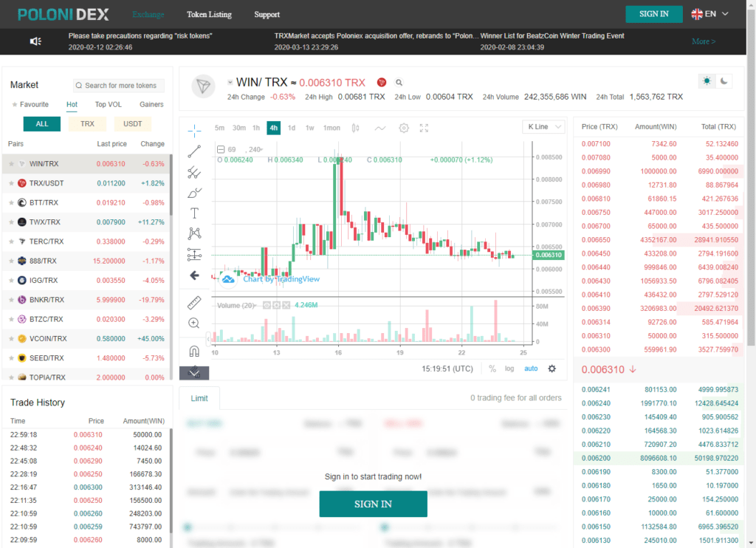Switch to light theme sun icon
This screenshot has width=756, height=548.
(707, 81)
